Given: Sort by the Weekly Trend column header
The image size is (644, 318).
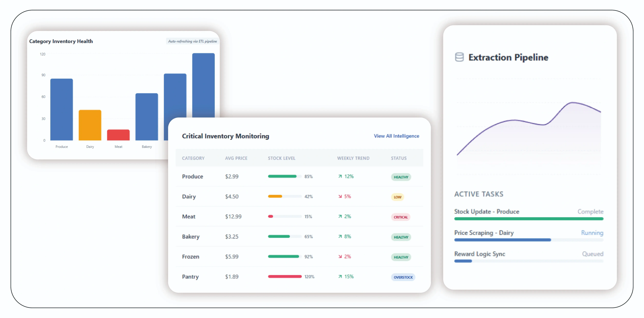Looking at the screenshot, I should (353, 158).
